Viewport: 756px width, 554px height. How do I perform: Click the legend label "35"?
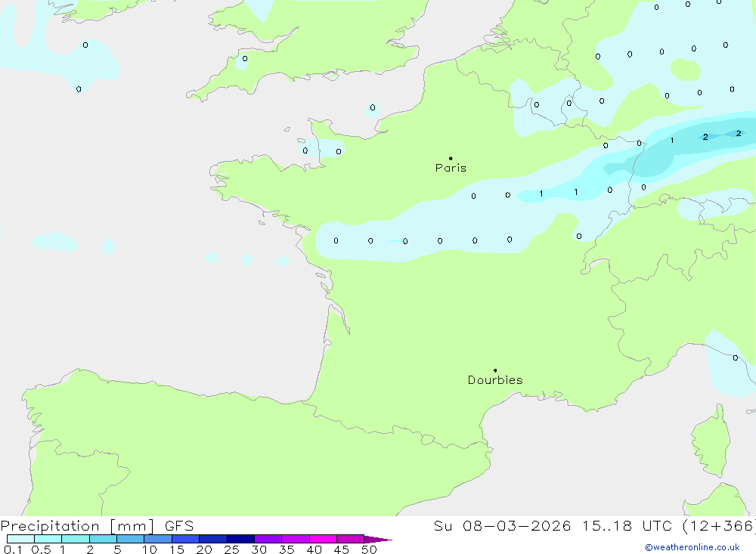coord(287,549)
